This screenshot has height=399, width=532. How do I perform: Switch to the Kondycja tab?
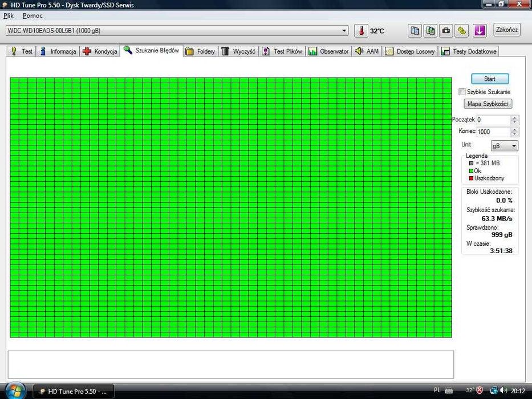(100, 51)
